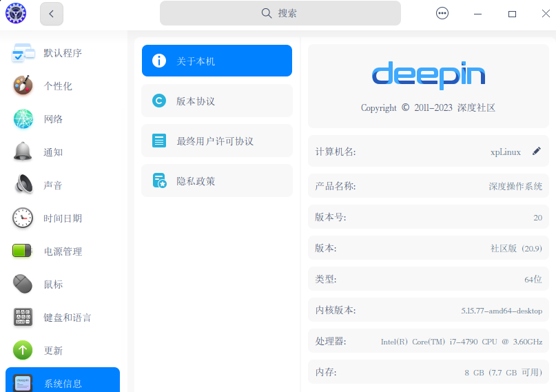The width and height of the screenshot is (556, 392).
Task: Click the 处理器 label
Action: [331, 341]
